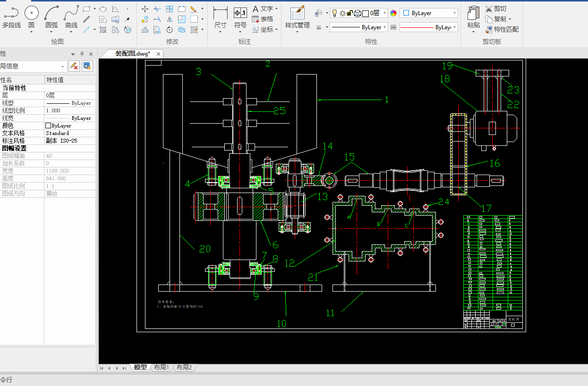Switch to the 布局1 layout tab
The image size is (588, 386).
[161, 367]
